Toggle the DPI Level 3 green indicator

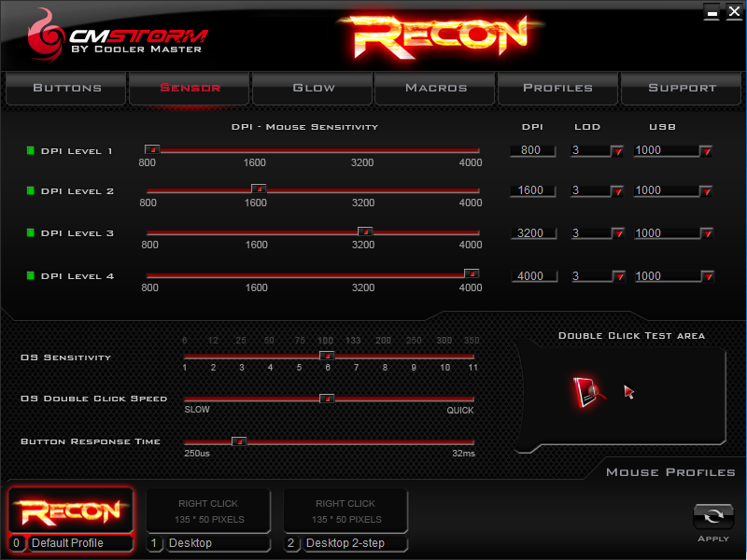(x=31, y=232)
